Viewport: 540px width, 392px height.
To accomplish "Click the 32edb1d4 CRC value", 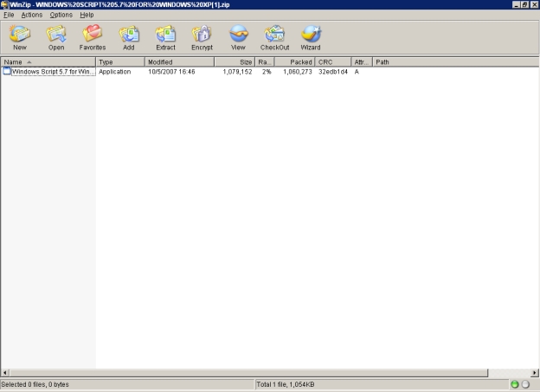I will tap(333, 72).
